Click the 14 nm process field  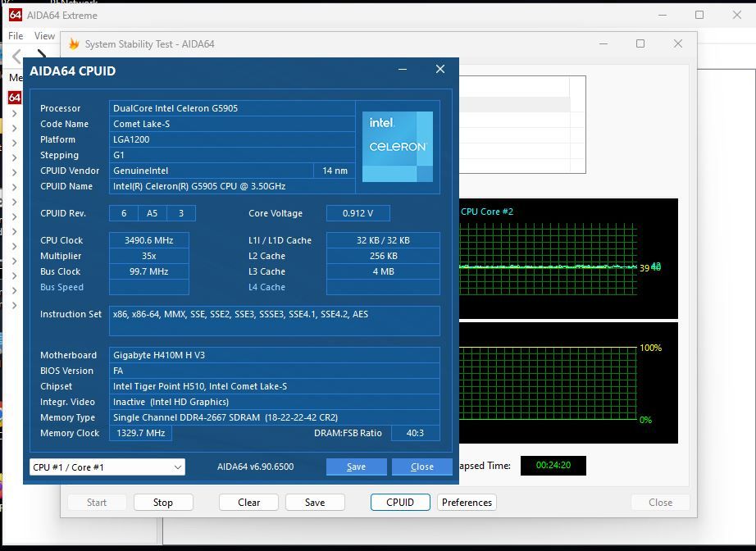click(335, 171)
